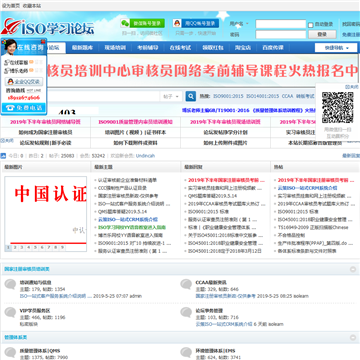Open the 培训图片(视频)|证书样本 link
Viewport: 360px width, 360px height.
click(x=135, y=132)
